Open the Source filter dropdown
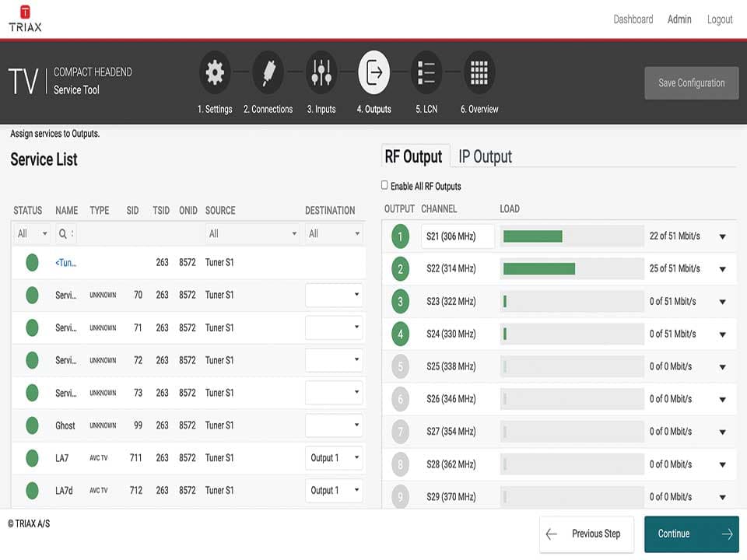747x560 pixels. (252, 233)
